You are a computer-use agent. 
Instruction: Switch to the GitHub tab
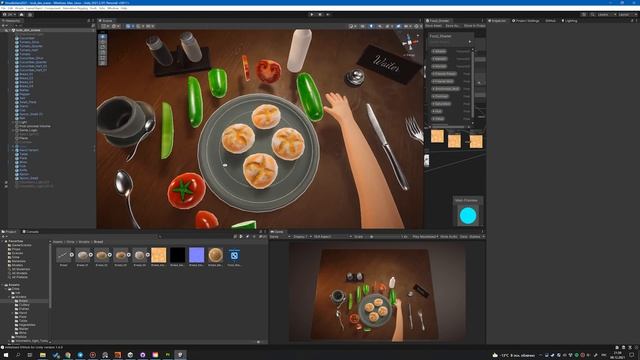pyautogui.click(x=550, y=20)
